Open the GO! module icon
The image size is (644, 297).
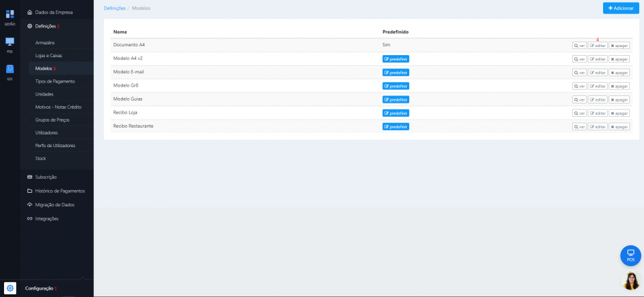click(9, 70)
